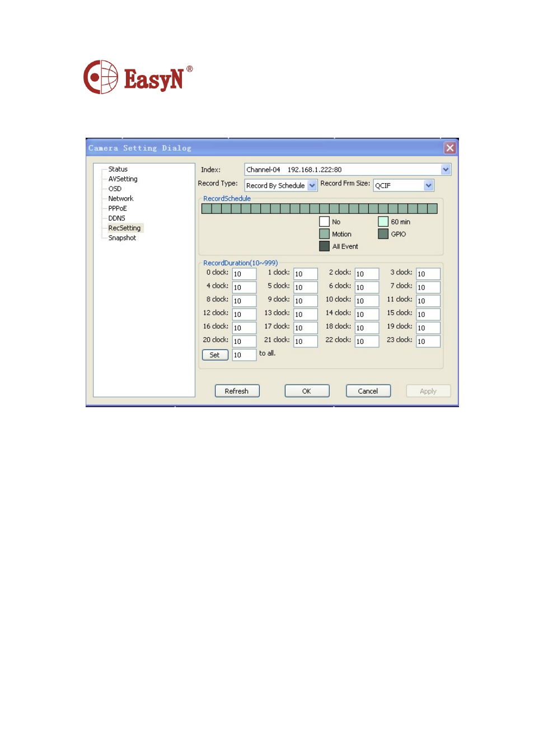Close the Camera Setting Dialog
The width and height of the screenshot is (534, 756).
[449, 148]
